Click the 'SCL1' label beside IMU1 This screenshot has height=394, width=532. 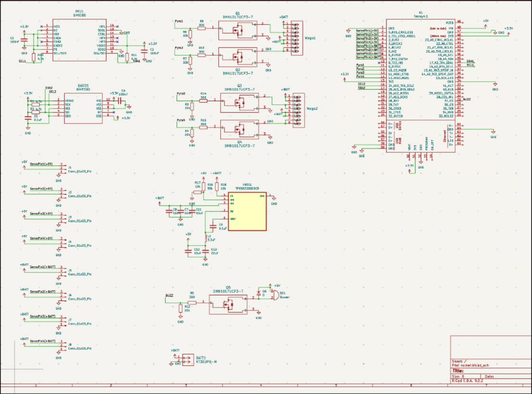(x=23, y=61)
